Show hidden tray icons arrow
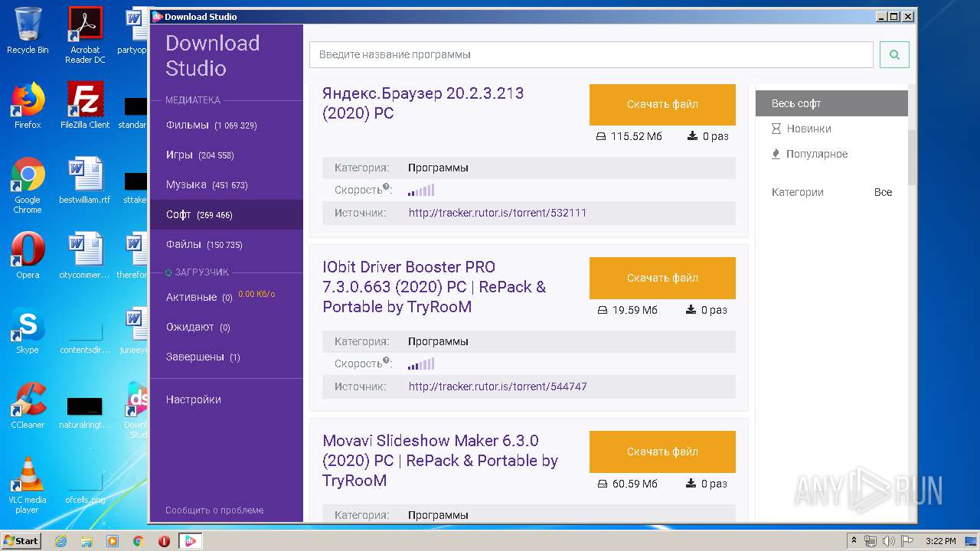980x551 pixels. (854, 541)
